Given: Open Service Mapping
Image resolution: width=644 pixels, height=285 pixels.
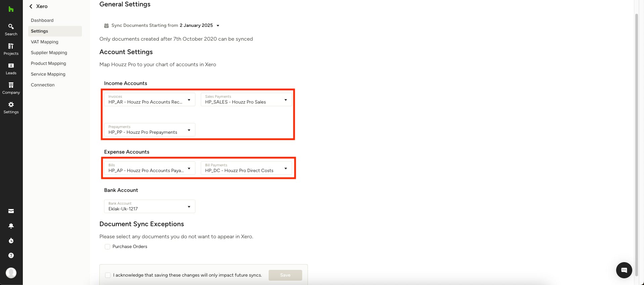Looking at the screenshot, I should pyautogui.click(x=55, y=74).
